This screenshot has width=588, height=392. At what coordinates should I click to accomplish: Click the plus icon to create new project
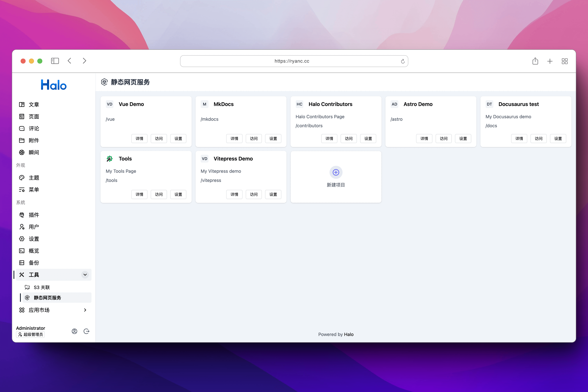pyautogui.click(x=336, y=172)
